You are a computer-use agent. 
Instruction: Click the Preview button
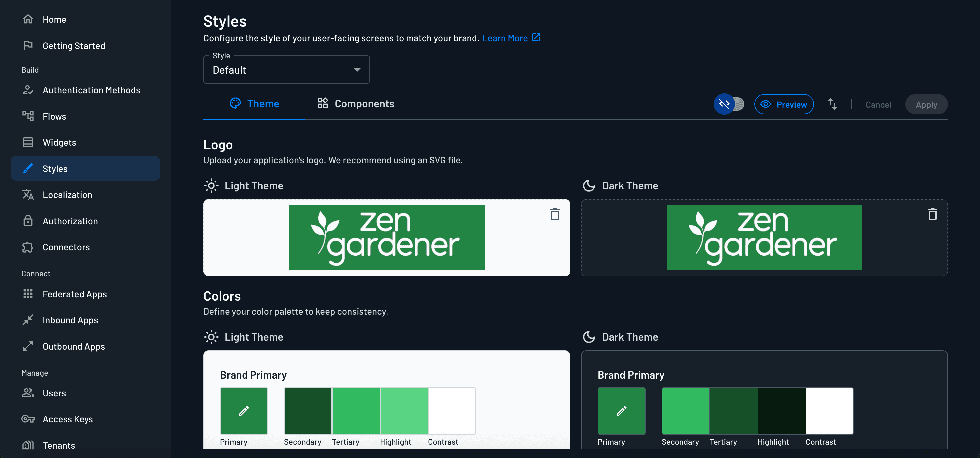(784, 104)
